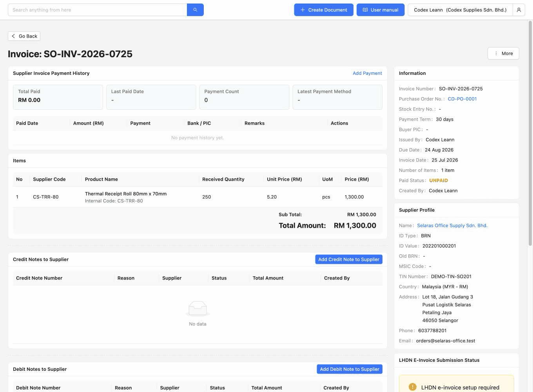Open Codex Leann company account selector

click(460, 10)
